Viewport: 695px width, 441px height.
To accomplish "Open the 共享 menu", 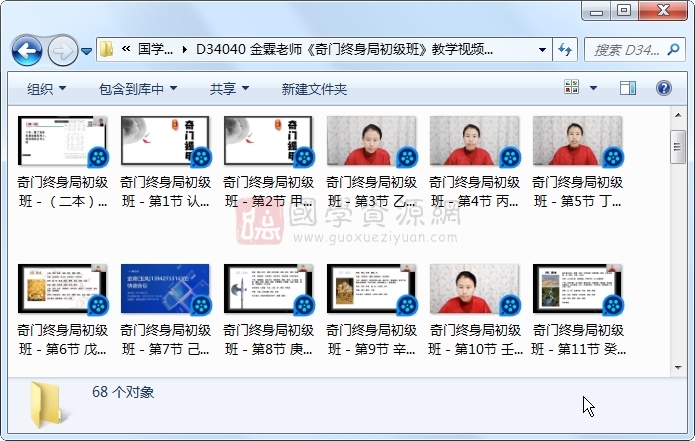I will click(229, 89).
